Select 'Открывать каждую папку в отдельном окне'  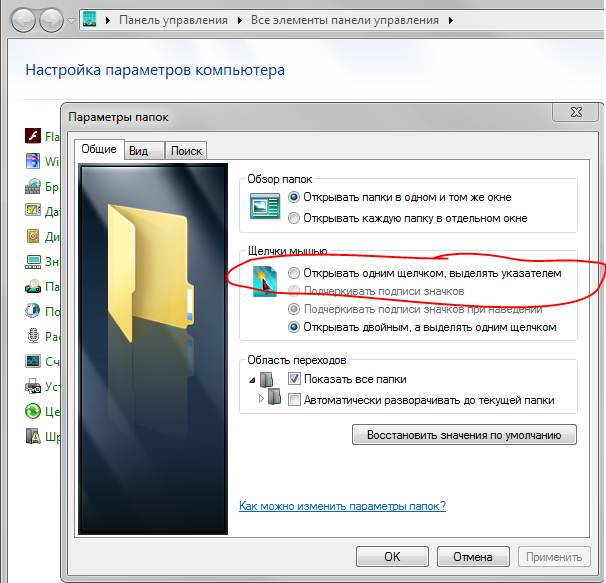293,218
